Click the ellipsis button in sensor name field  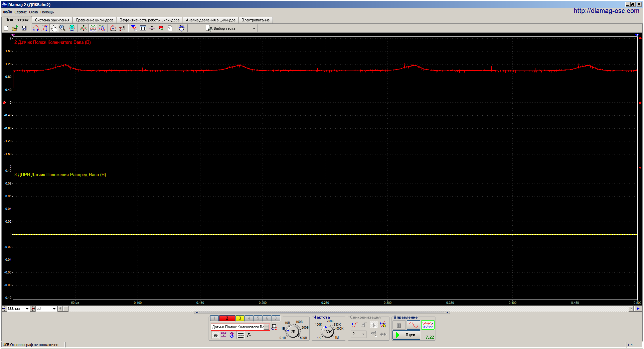coord(266,327)
